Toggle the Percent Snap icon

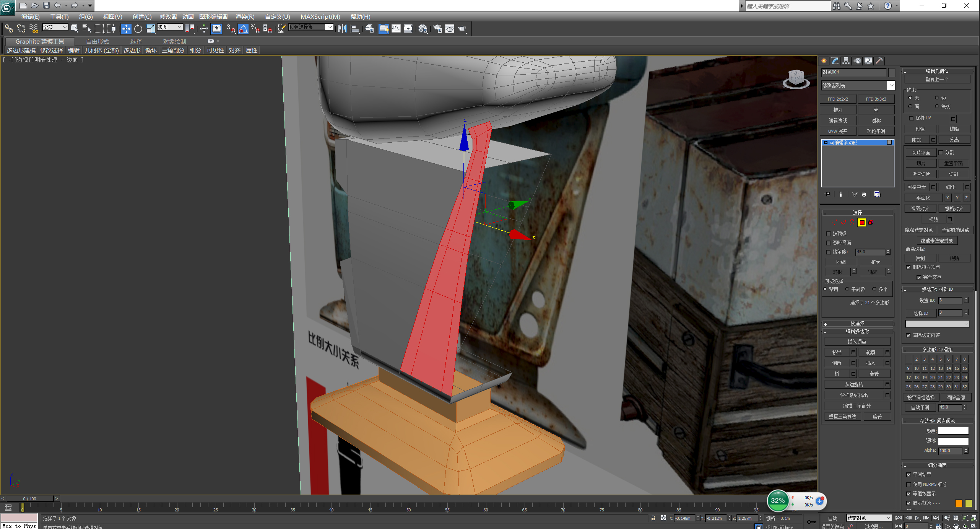255,28
